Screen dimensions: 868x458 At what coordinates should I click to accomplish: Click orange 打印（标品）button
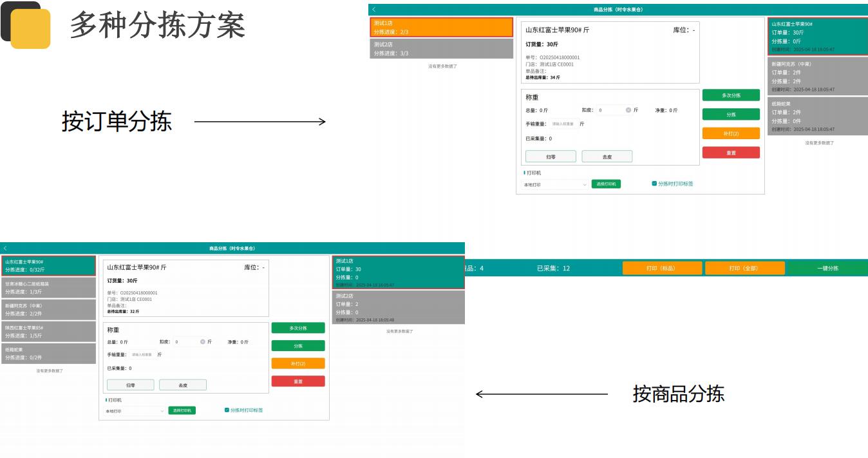[662, 268]
